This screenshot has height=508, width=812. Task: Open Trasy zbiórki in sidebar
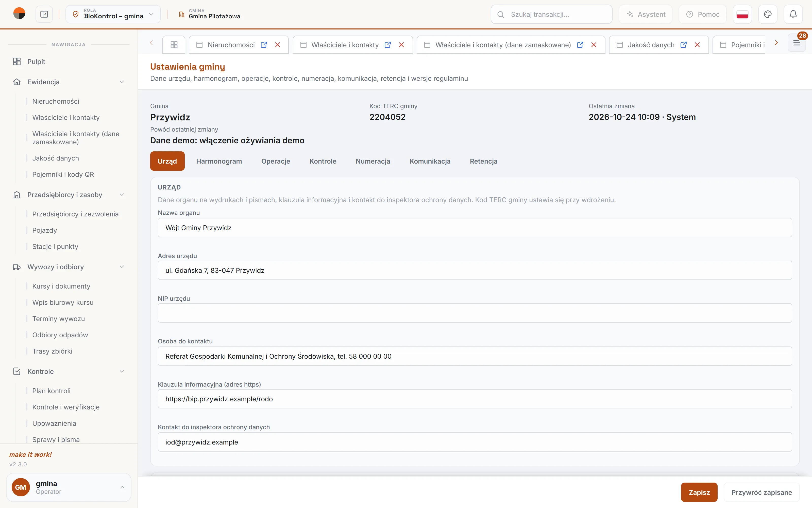(x=52, y=351)
